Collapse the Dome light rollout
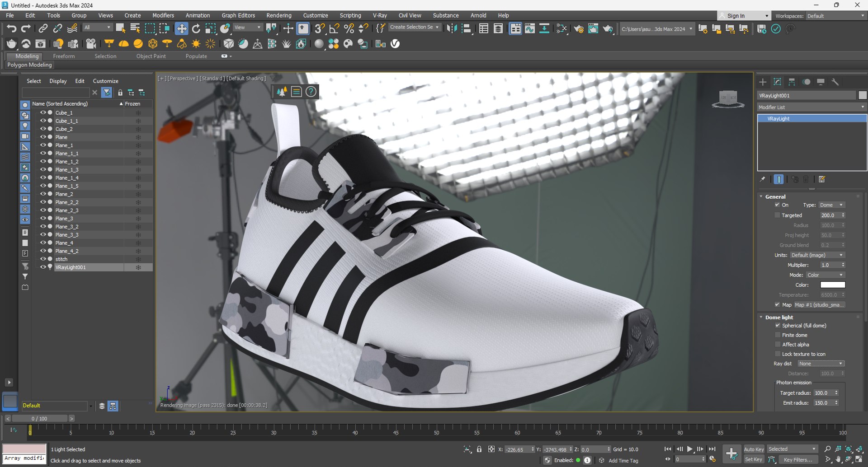The image size is (868, 467). point(779,318)
